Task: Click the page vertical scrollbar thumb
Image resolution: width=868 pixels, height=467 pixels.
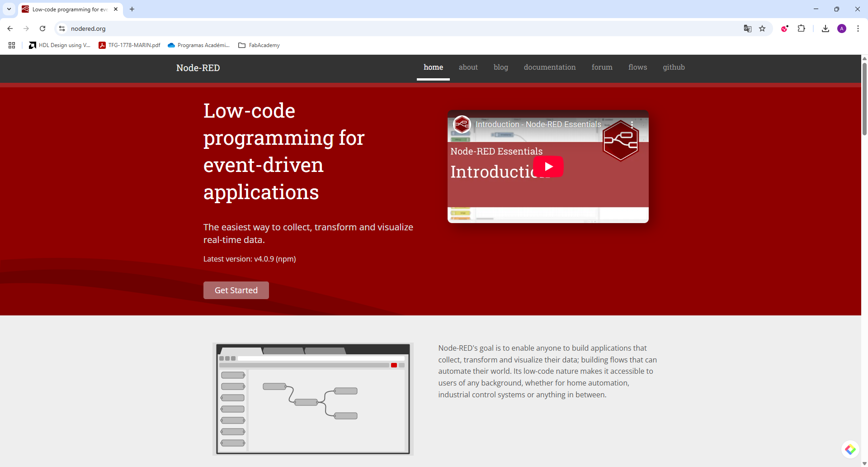Action: click(864, 99)
